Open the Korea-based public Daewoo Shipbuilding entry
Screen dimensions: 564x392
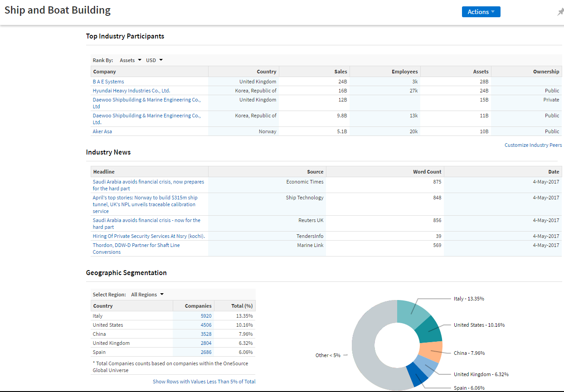click(146, 119)
